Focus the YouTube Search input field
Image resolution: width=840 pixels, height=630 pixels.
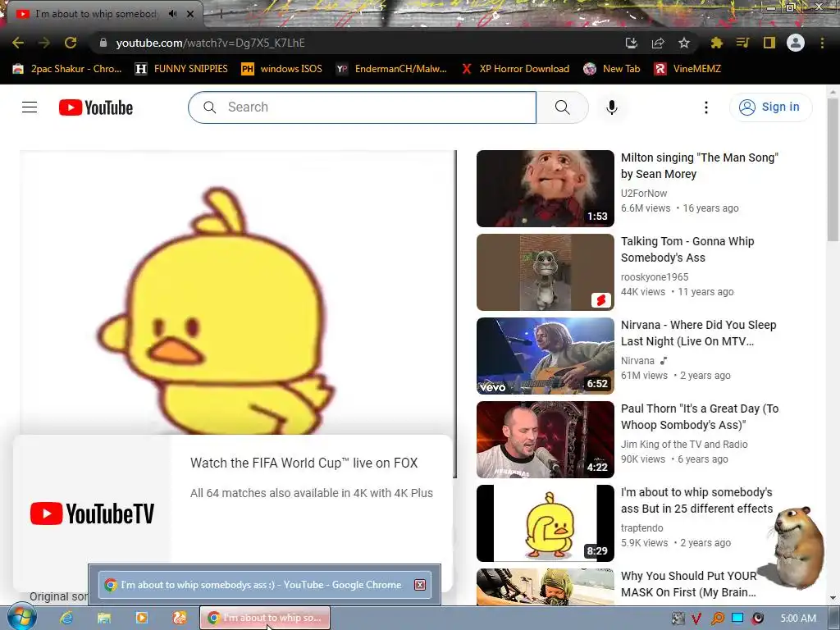[362, 107]
